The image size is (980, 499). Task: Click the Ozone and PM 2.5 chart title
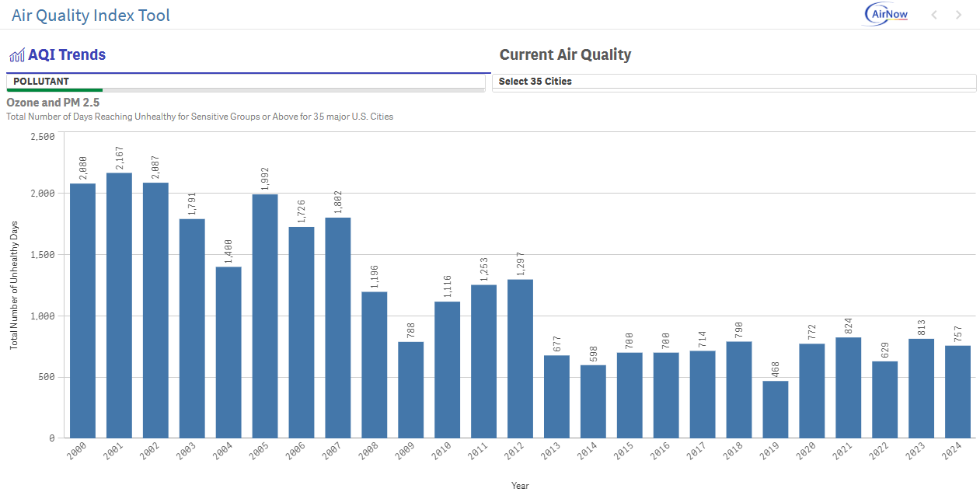coord(52,102)
